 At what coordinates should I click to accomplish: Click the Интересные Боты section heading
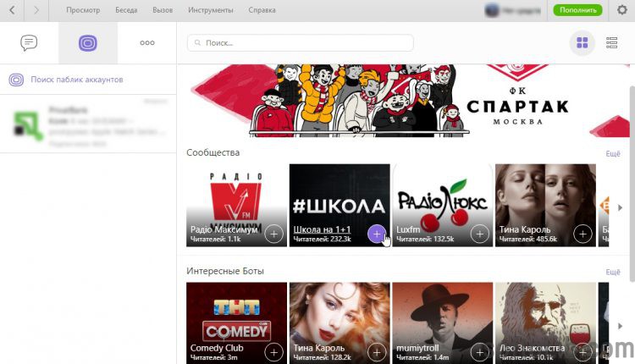(x=225, y=271)
